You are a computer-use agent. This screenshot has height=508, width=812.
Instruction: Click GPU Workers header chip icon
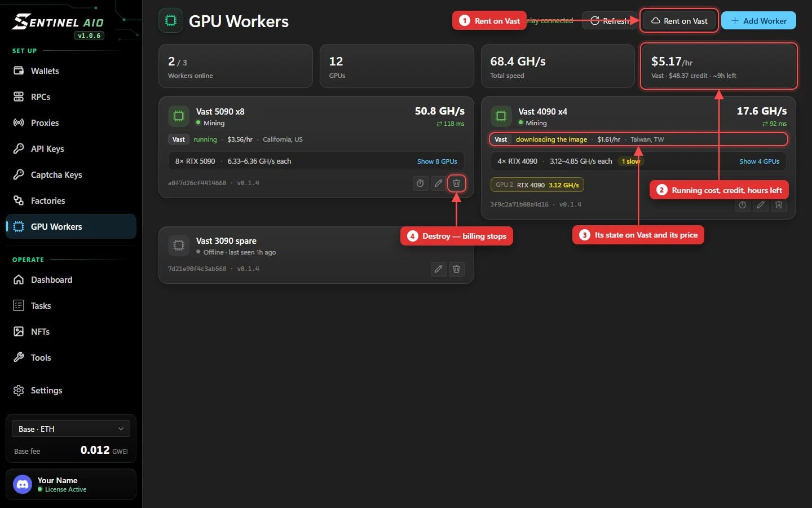click(171, 21)
